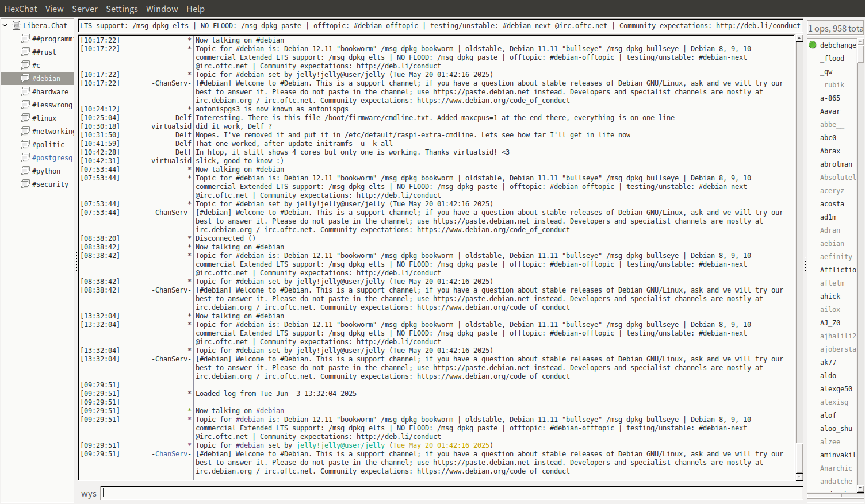The image size is (865, 504).
Task: Select user ailox in the user list
Action: click(x=830, y=309)
